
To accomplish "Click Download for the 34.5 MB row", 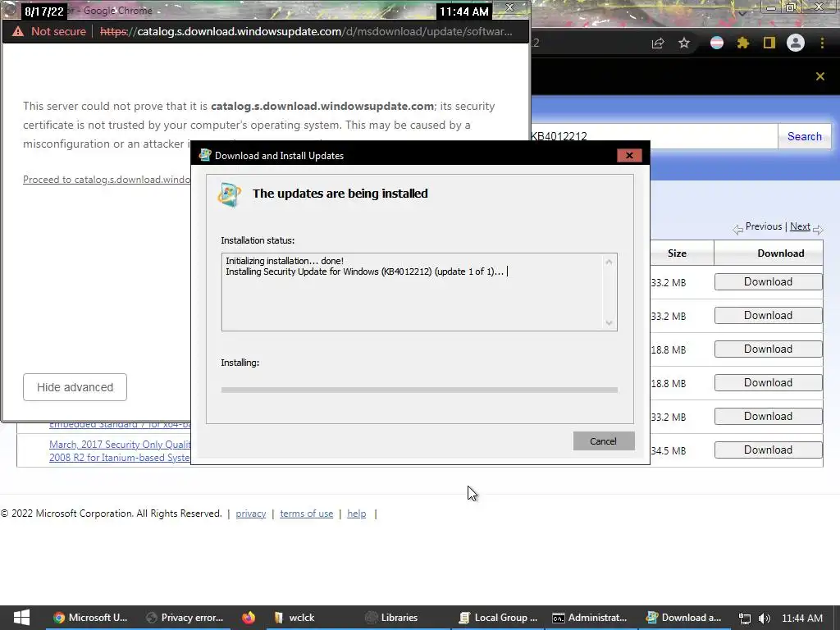I will [x=768, y=450].
